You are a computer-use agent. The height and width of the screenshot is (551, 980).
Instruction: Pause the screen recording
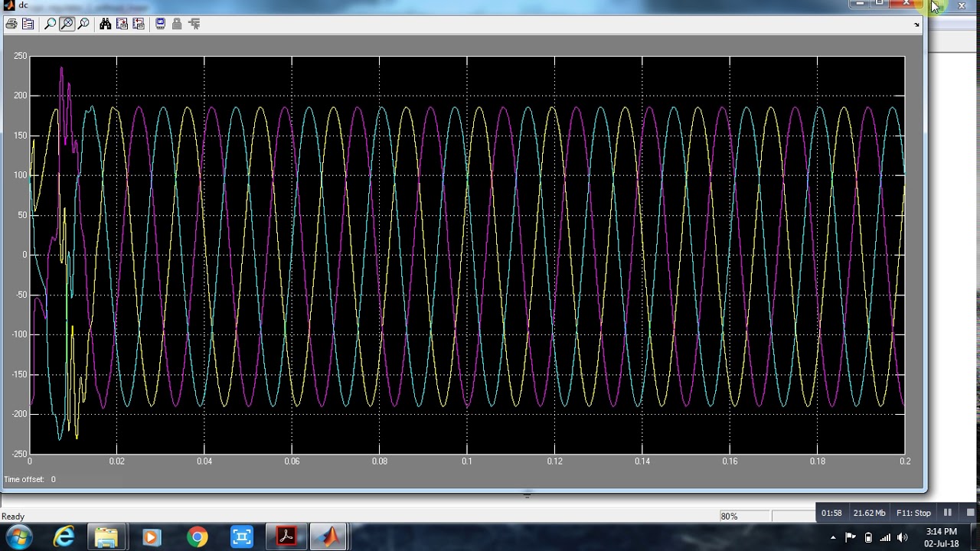[x=947, y=513]
